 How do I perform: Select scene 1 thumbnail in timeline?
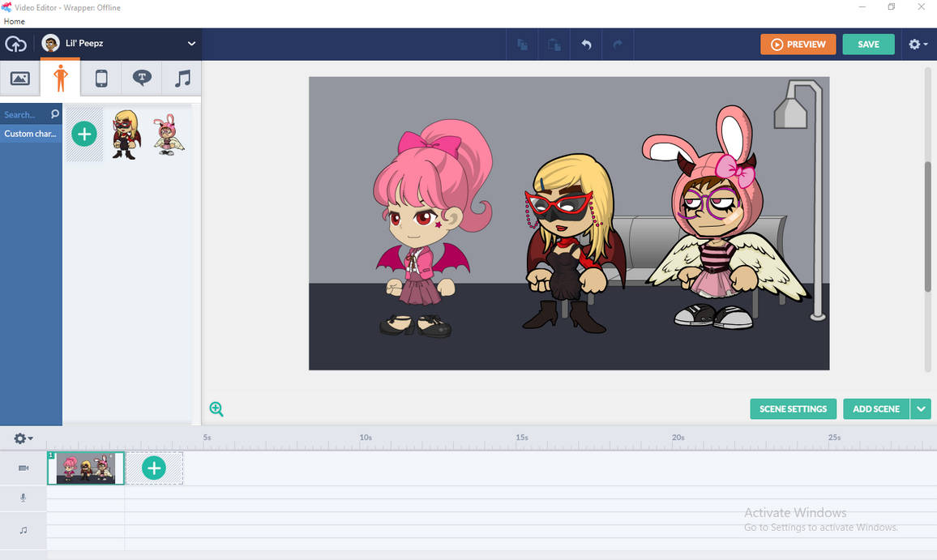click(x=85, y=468)
